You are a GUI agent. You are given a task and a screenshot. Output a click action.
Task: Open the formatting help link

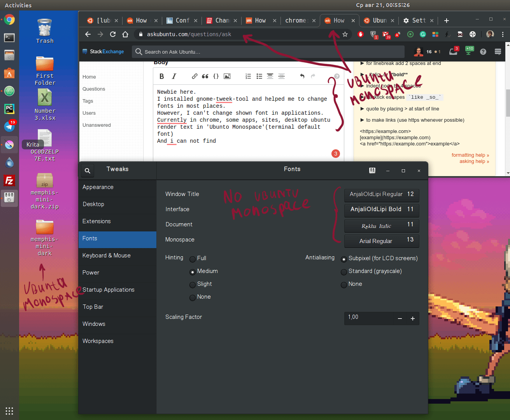[470, 155]
